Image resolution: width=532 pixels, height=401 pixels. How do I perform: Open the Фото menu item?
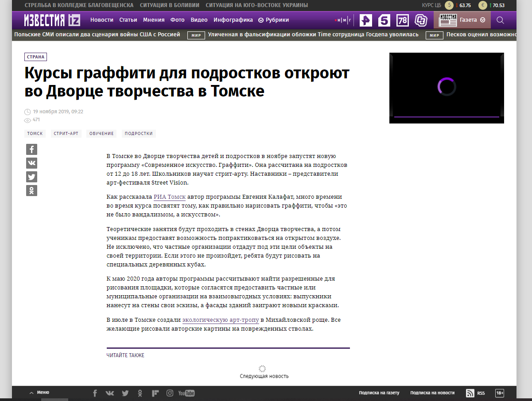pos(178,20)
